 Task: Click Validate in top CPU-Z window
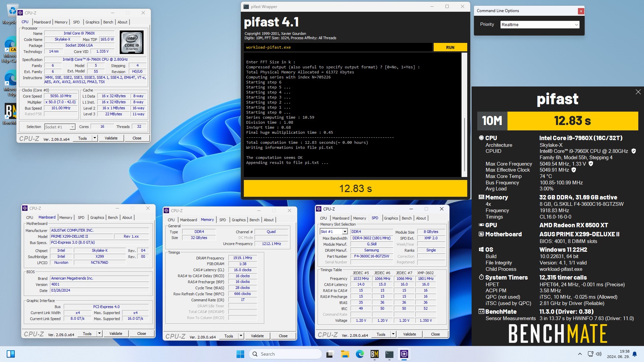coord(111,138)
